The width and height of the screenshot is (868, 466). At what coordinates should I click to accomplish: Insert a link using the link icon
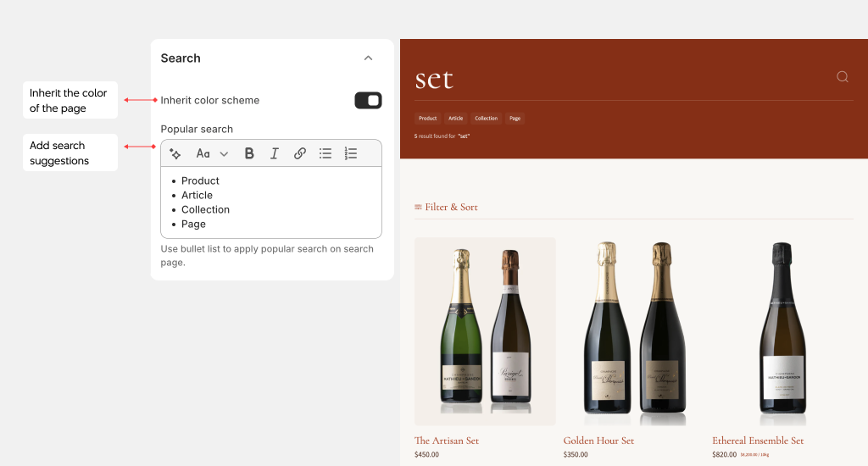point(299,153)
